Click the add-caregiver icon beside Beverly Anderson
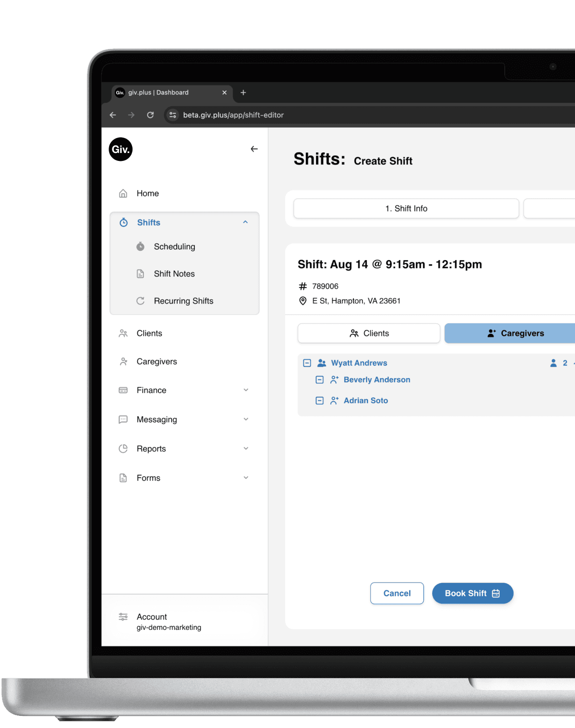Screen dimensions: 575x728 (x=334, y=379)
